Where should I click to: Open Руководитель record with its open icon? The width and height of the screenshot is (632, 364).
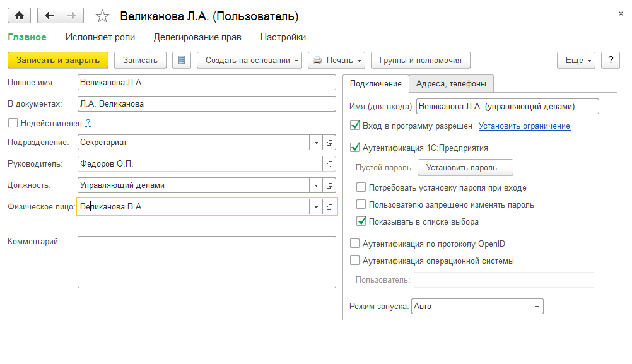tap(329, 164)
